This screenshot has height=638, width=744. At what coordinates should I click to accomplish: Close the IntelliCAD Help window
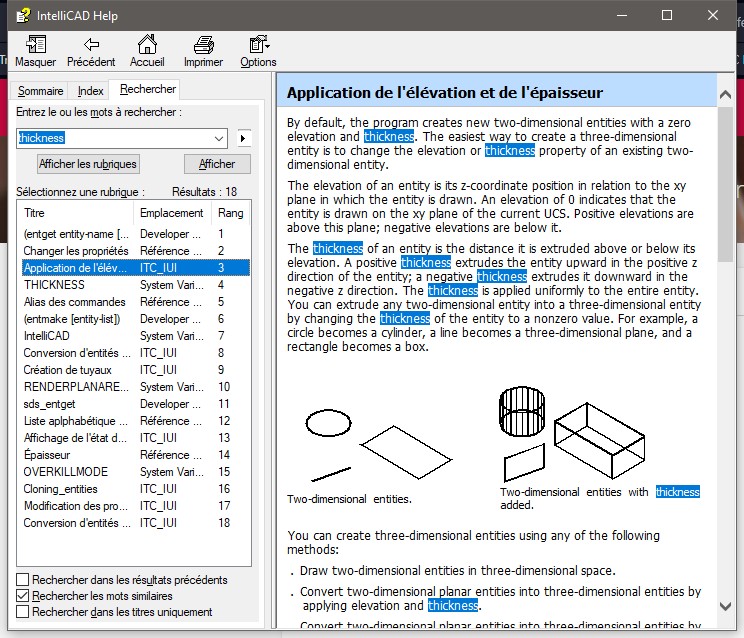coord(713,15)
